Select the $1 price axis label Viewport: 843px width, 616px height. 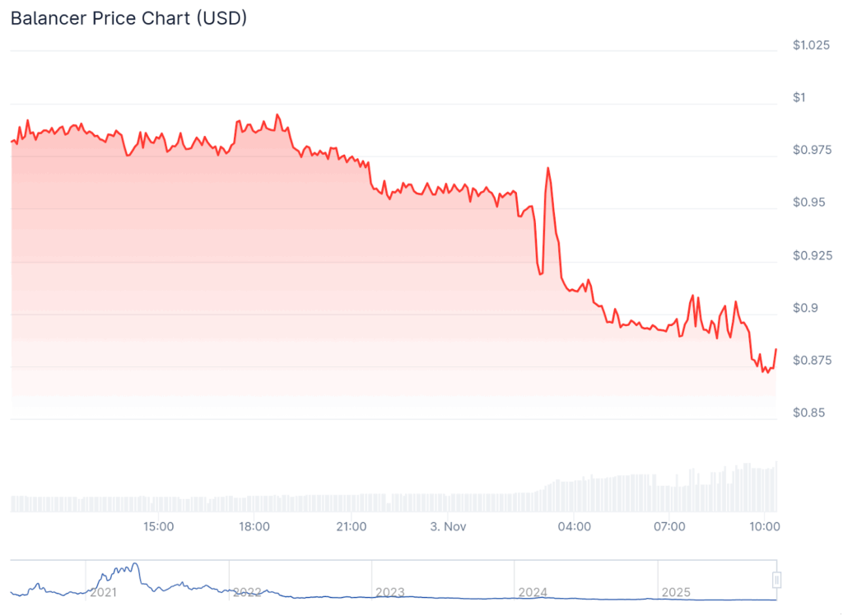(x=799, y=97)
